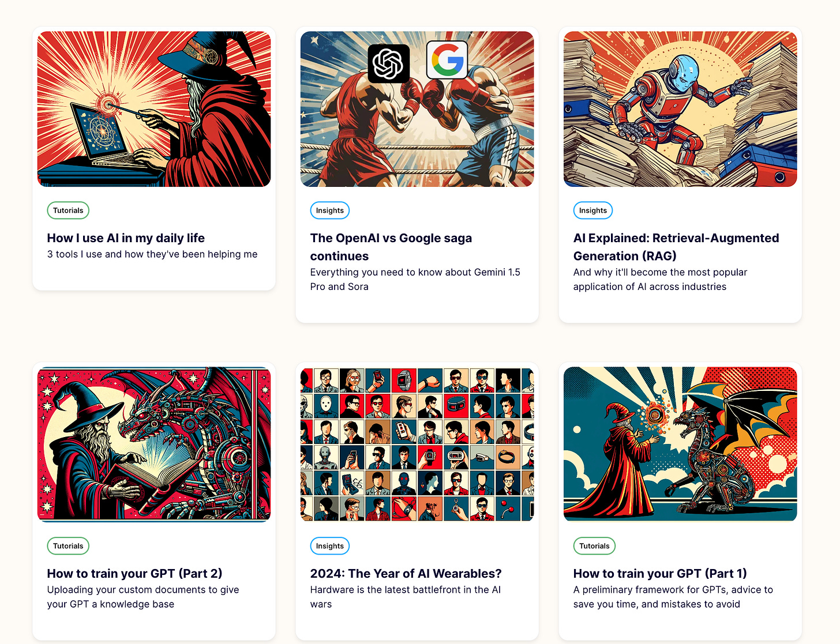Open the boxing match article image
The height and width of the screenshot is (644, 840).
(x=417, y=109)
